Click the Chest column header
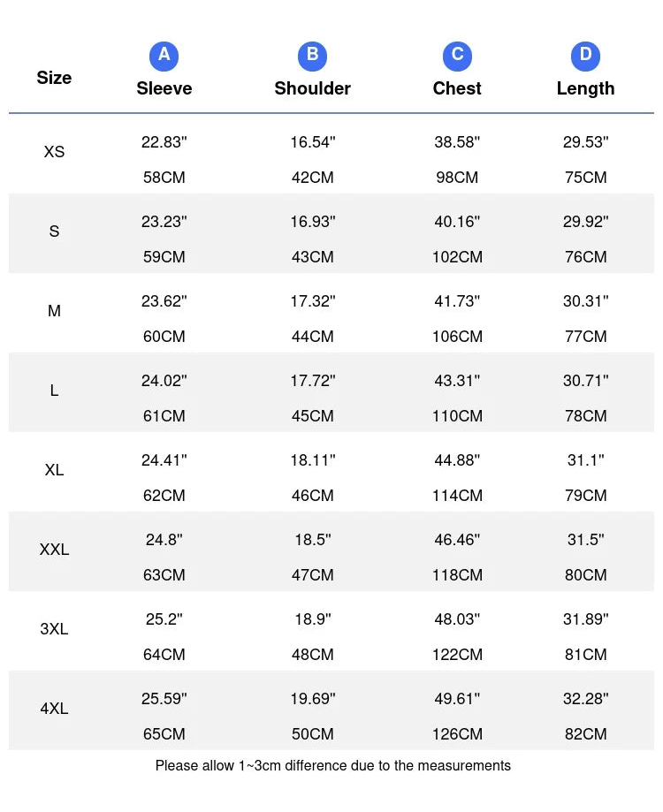 (x=457, y=88)
